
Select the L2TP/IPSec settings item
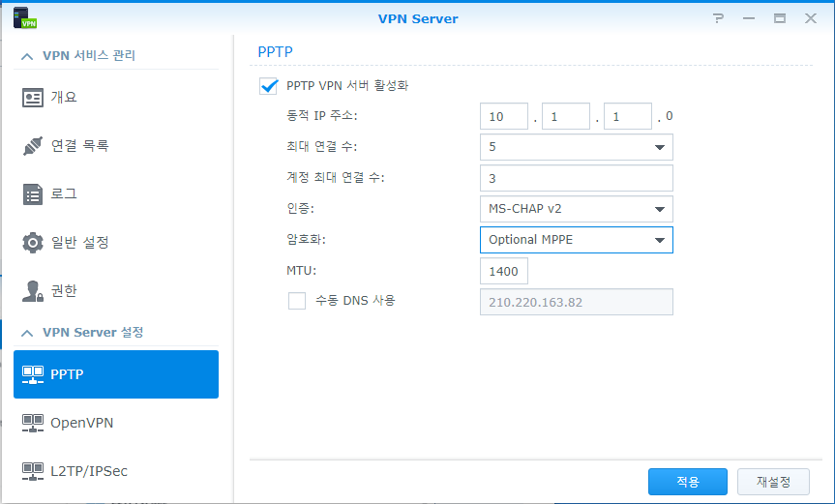coord(116,471)
